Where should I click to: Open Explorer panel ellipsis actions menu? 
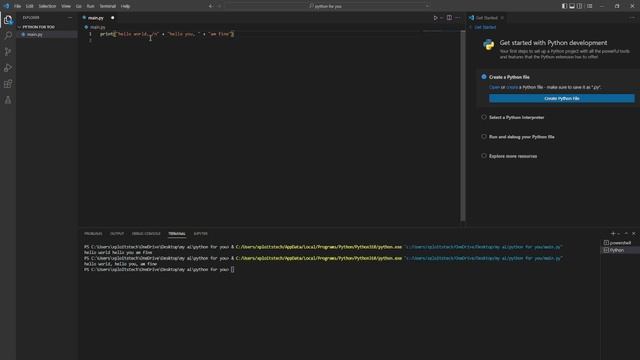70,18
